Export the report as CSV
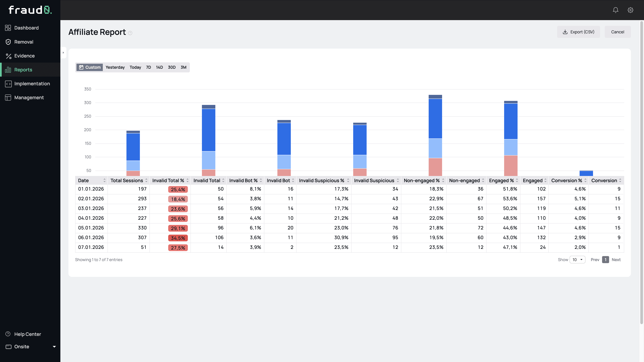Image resolution: width=644 pixels, height=362 pixels. pyautogui.click(x=578, y=32)
